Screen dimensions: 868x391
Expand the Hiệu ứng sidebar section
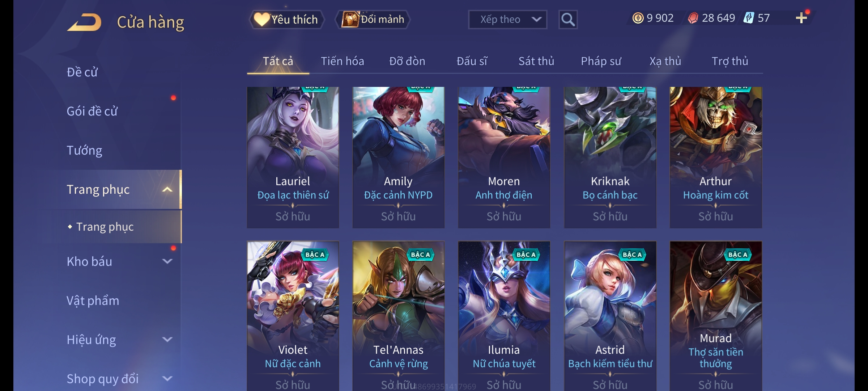click(167, 340)
